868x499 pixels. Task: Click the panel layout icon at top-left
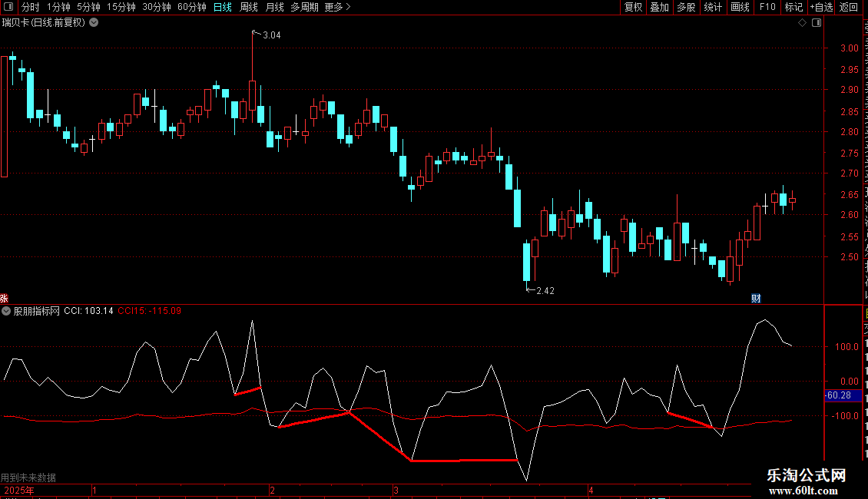coord(8,7)
